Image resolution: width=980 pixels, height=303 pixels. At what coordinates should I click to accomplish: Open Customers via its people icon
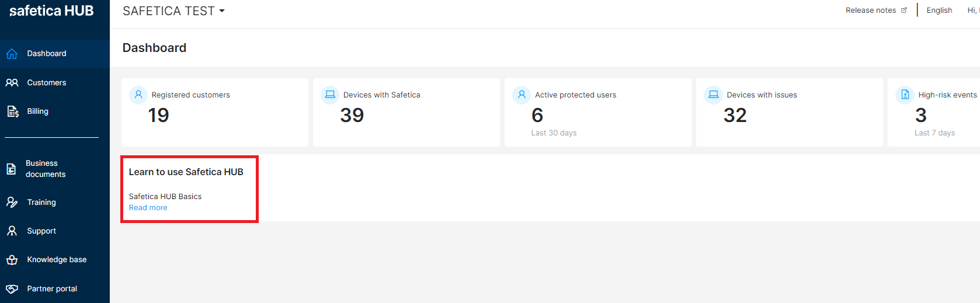pyautogui.click(x=12, y=82)
